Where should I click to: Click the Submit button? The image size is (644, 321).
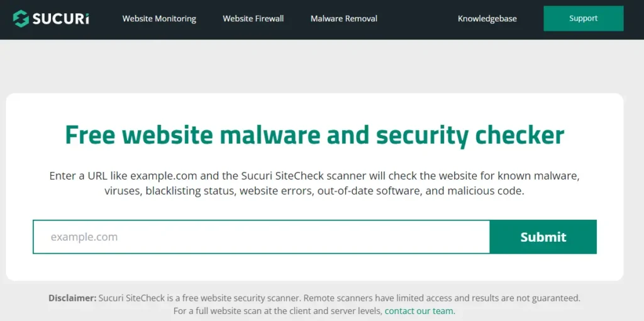(x=543, y=237)
